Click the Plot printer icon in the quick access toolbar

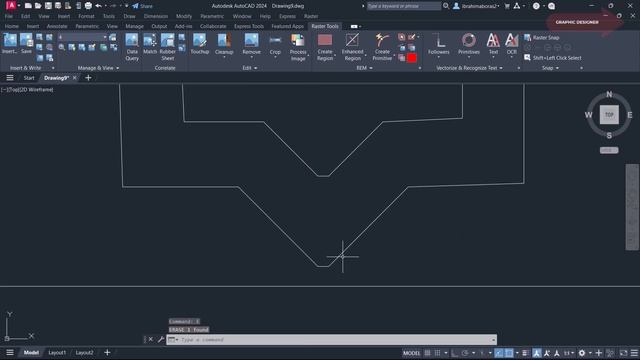click(x=88, y=6)
